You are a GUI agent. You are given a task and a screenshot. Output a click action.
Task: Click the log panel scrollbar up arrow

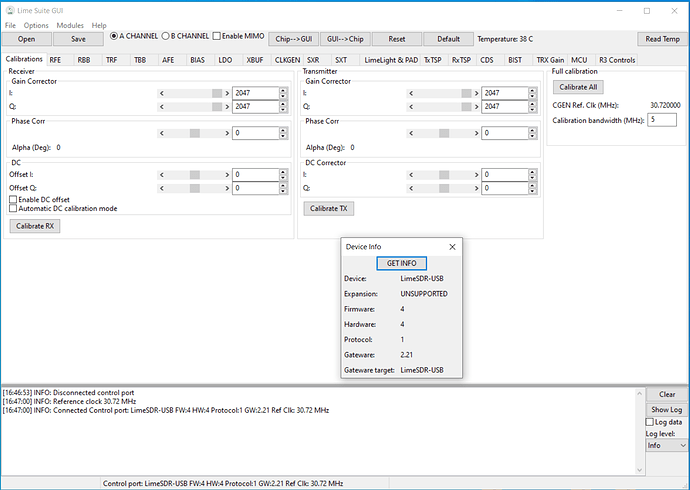pyautogui.click(x=640, y=393)
